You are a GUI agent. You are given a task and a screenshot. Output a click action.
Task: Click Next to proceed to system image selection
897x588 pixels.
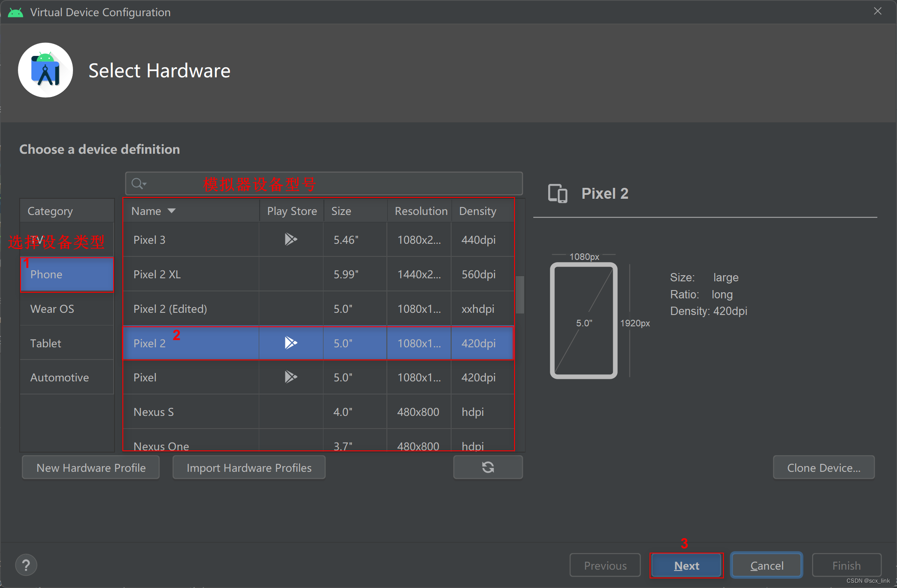click(x=688, y=562)
